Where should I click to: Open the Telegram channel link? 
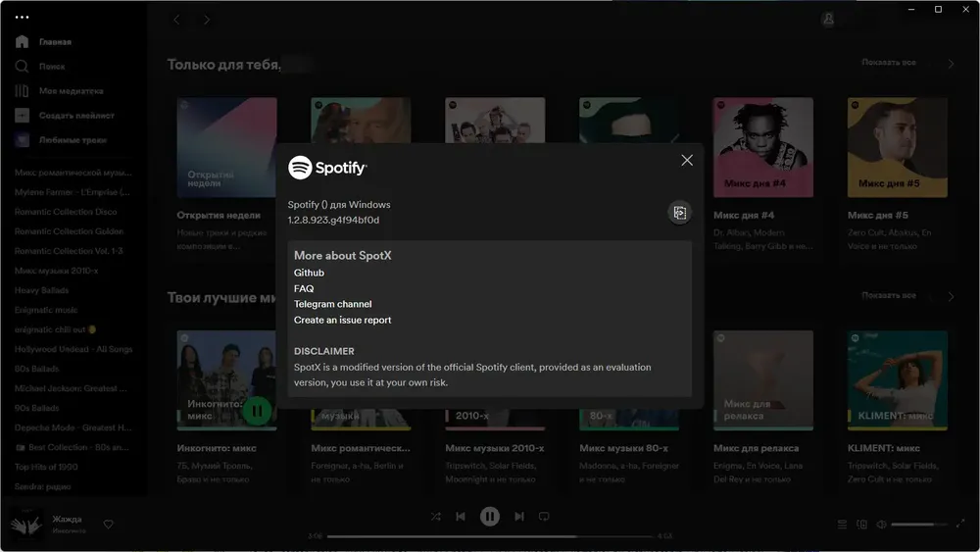coord(332,304)
